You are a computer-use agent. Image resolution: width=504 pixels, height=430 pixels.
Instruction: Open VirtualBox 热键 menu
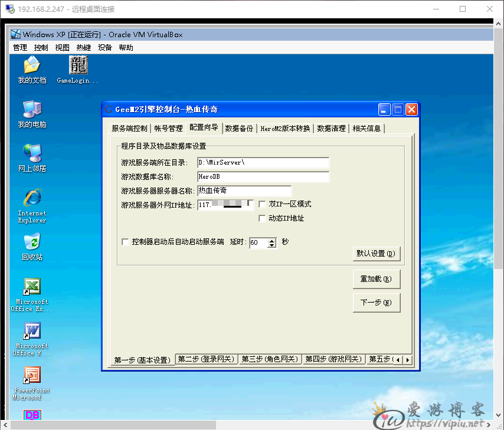coord(84,48)
